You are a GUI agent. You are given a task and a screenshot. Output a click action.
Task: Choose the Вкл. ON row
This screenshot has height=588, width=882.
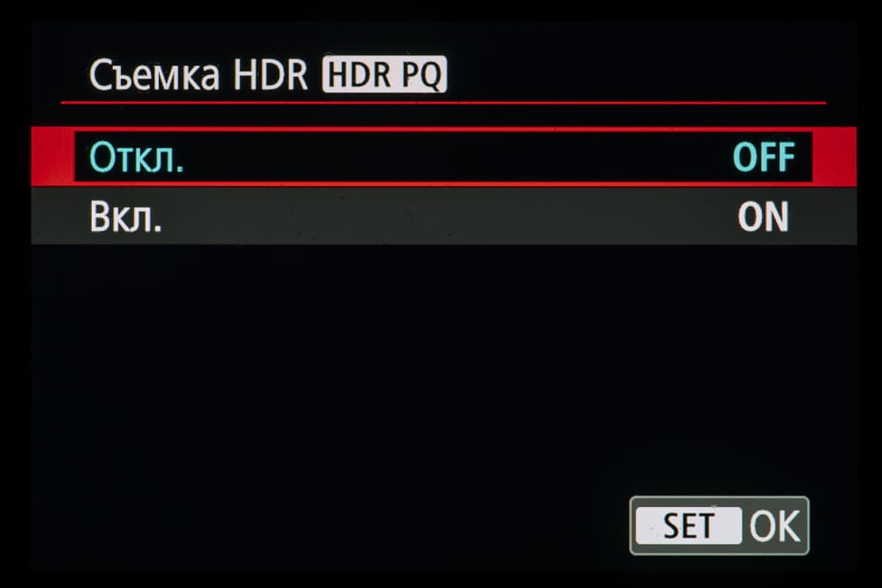click(x=444, y=217)
